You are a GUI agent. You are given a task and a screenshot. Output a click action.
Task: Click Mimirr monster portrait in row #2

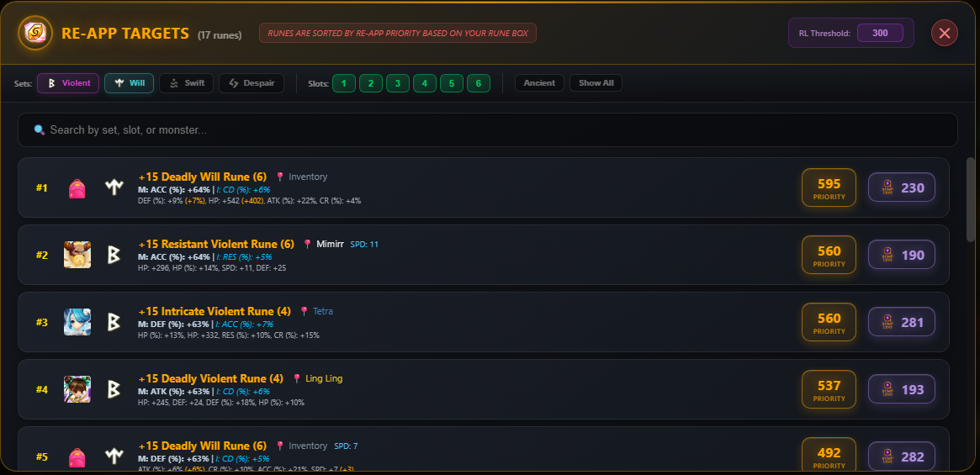click(x=77, y=255)
